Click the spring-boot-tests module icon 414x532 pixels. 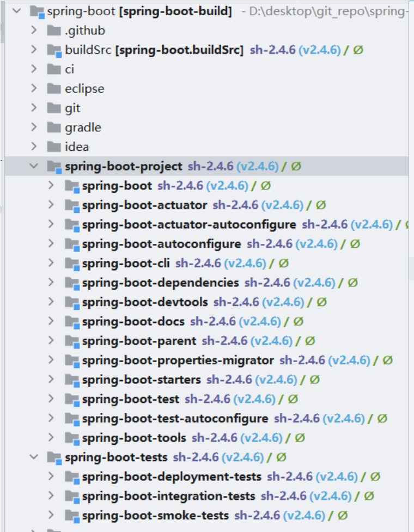pos(54,458)
